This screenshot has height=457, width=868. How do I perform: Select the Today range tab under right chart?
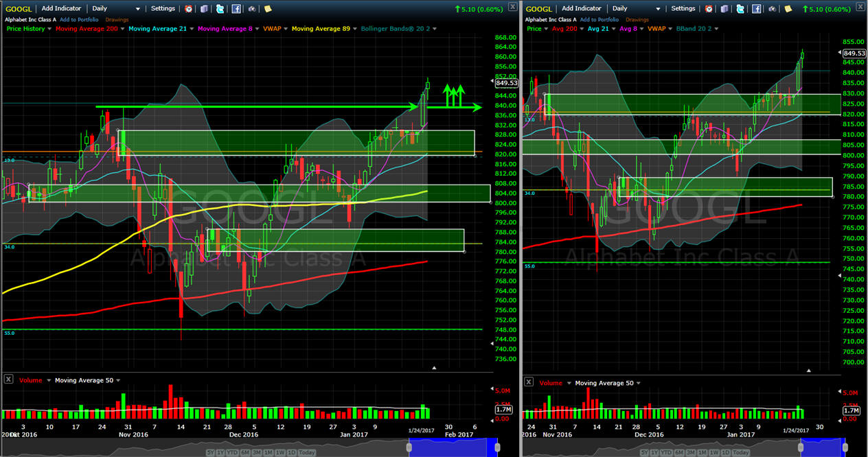tap(741, 452)
